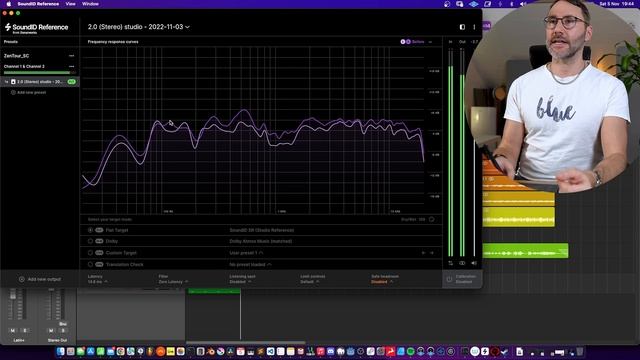Viewport: 640px width, 360px height.
Task: Click the volume icon in menu bar
Action: pos(523,4)
